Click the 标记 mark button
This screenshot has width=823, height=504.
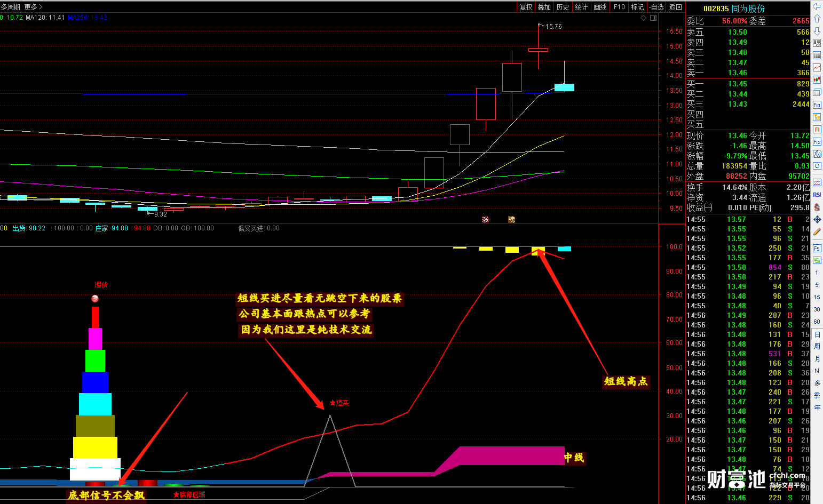[x=637, y=7]
